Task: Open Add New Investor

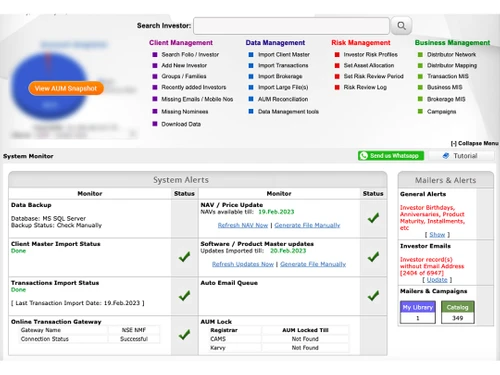Action: click(184, 65)
